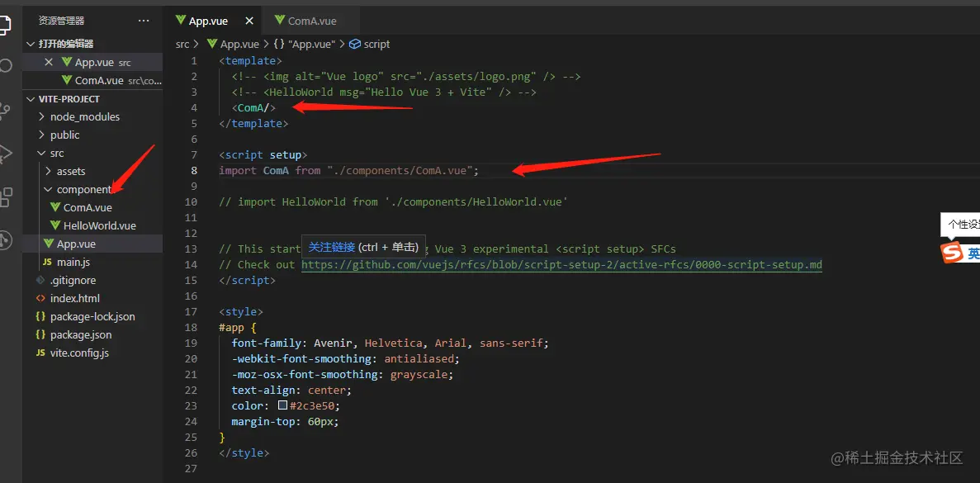The width and height of the screenshot is (980, 483).
Task: Open Run and Debug in the activity bar
Action: (x=5, y=153)
